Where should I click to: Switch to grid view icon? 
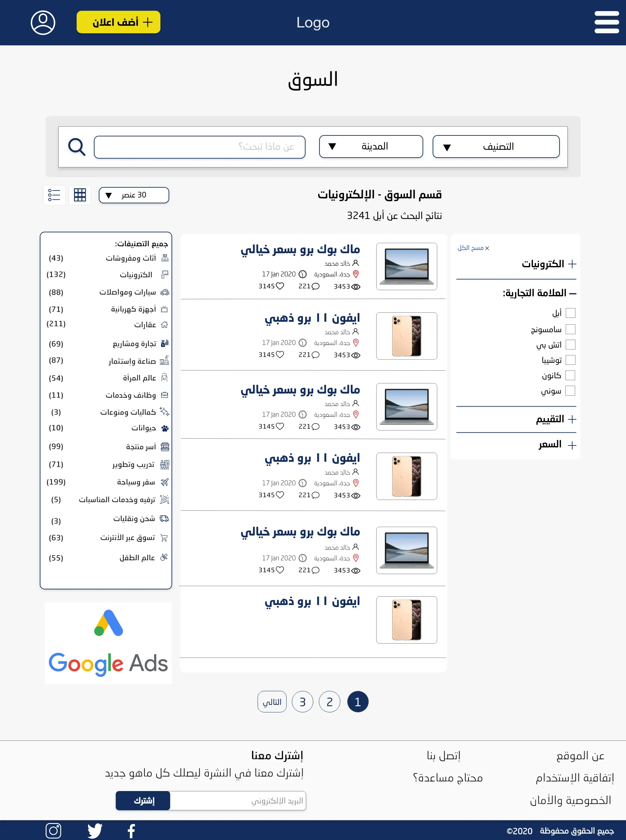80,195
